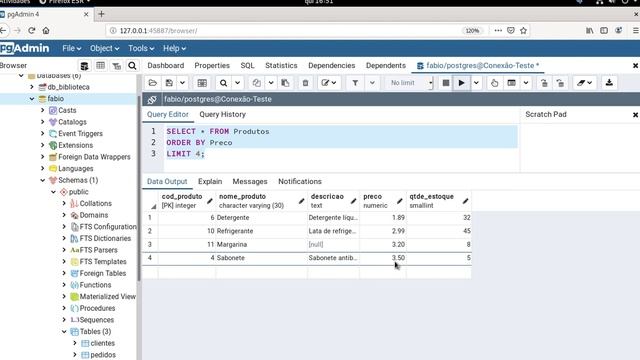Click the preco column edit pencil
This screenshot has width=640, height=360.
400,201
